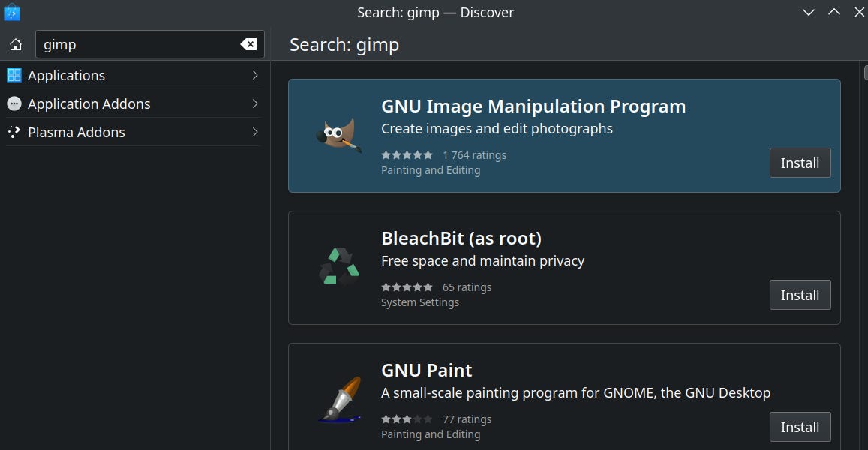Click the Application Addons category icon
The image size is (868, 450).
coord(14,103)
